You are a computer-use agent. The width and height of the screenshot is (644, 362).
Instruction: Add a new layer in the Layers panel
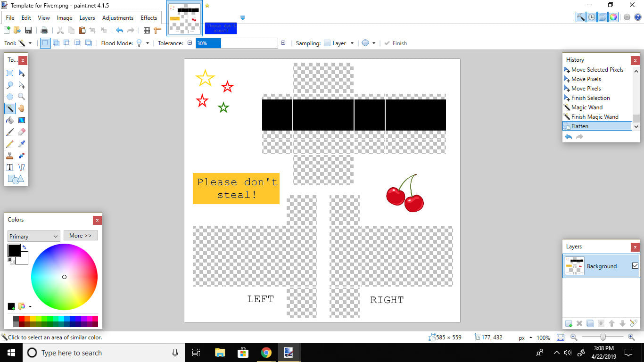569,323
